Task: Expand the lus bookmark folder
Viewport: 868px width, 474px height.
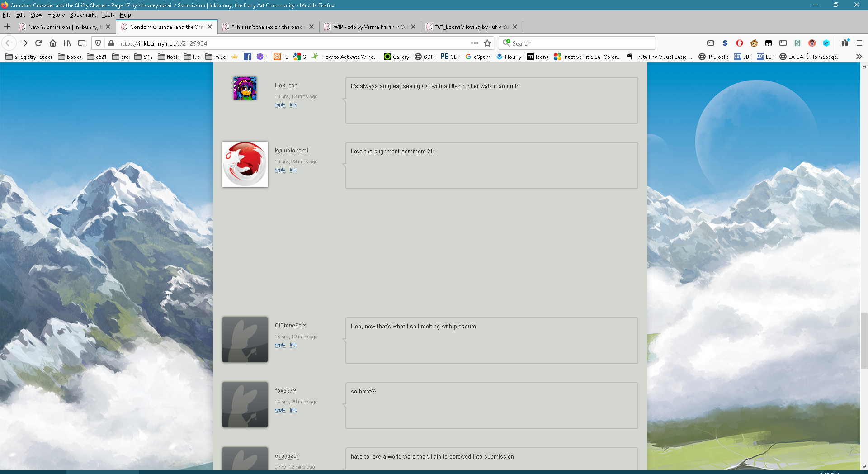Action: click(x=192, y=57)
